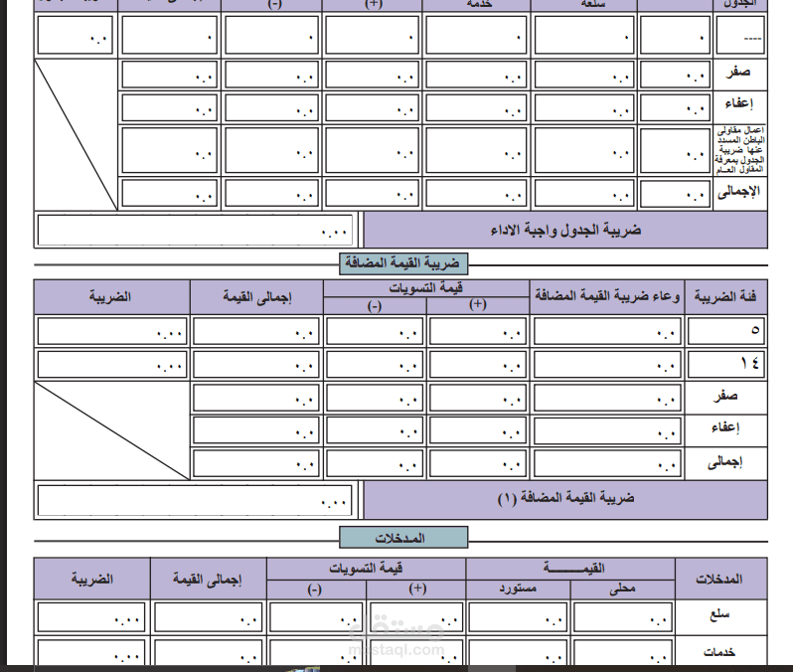793x672 pixels.
Task: Click the اعمال مقاولى الباطن row label
Action: [x=739, y=150]
